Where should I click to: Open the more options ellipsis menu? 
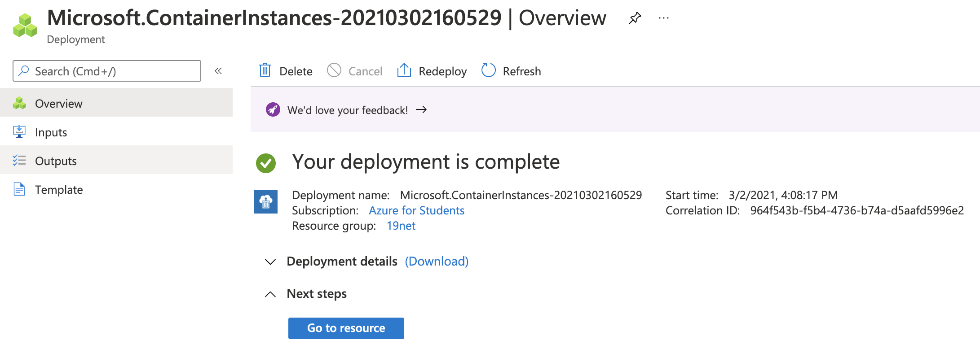point(663,18)
